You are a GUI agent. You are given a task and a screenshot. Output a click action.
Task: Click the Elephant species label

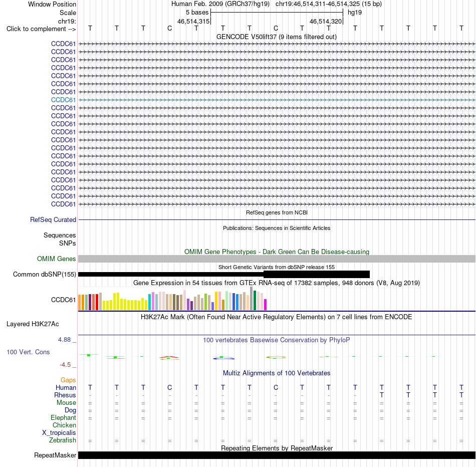(63, 418)
